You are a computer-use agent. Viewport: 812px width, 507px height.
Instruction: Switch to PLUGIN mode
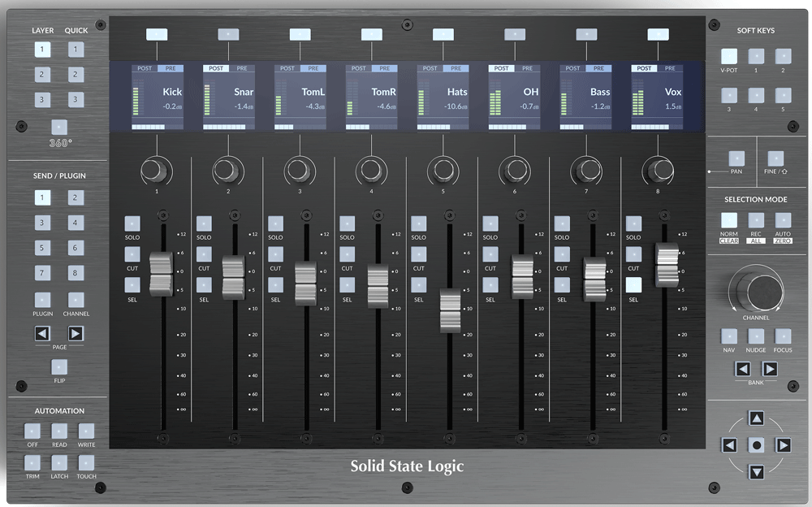click(42, 300)
